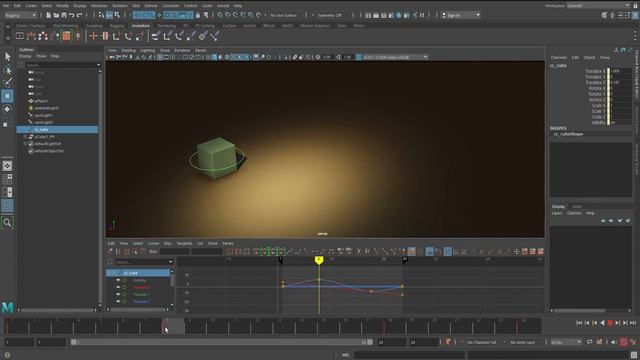Open the viewport Shading menu
Viewport: 640px width, 360px height.
128,51
